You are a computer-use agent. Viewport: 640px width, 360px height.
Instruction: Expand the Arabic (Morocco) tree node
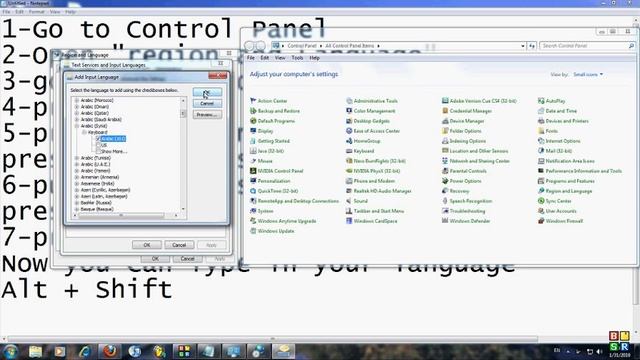[77, 100]
